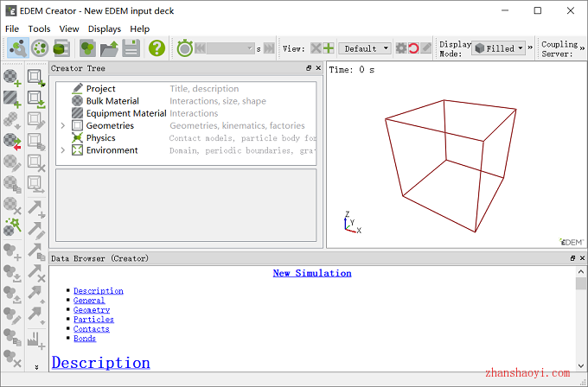The width and height of the screenshot is (588, 387).
Task: Follow the Contacts link
Action: coord(91,329)
